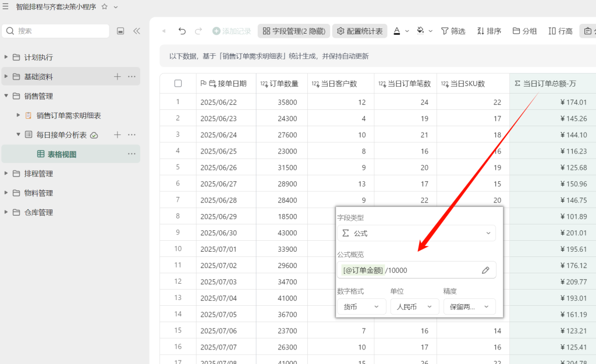Select the amount cell ¥209.77
The width and height of the screenshot is (596, 364).
(x=553, y=281)
